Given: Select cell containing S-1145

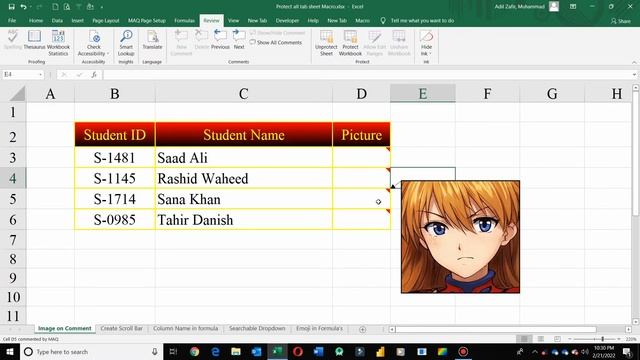Looking at the screenshot, I should coord(115,178).
